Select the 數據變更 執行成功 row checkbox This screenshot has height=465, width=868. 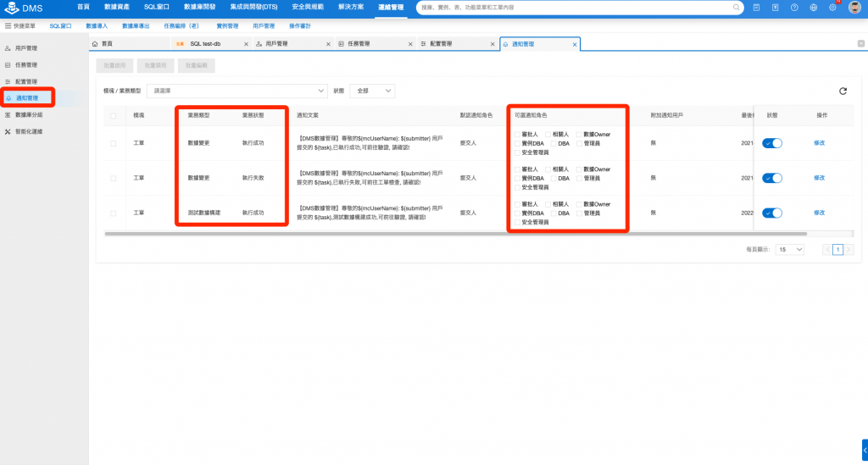114,143
